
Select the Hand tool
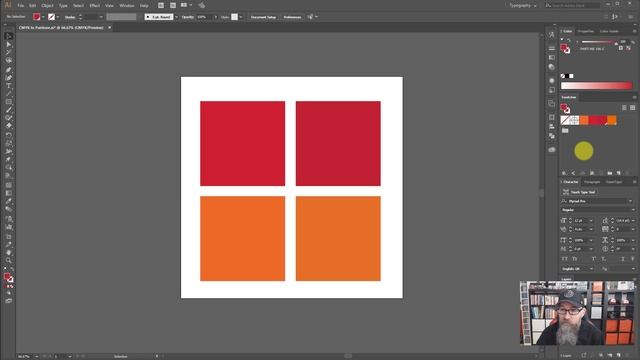coord(9,253)
